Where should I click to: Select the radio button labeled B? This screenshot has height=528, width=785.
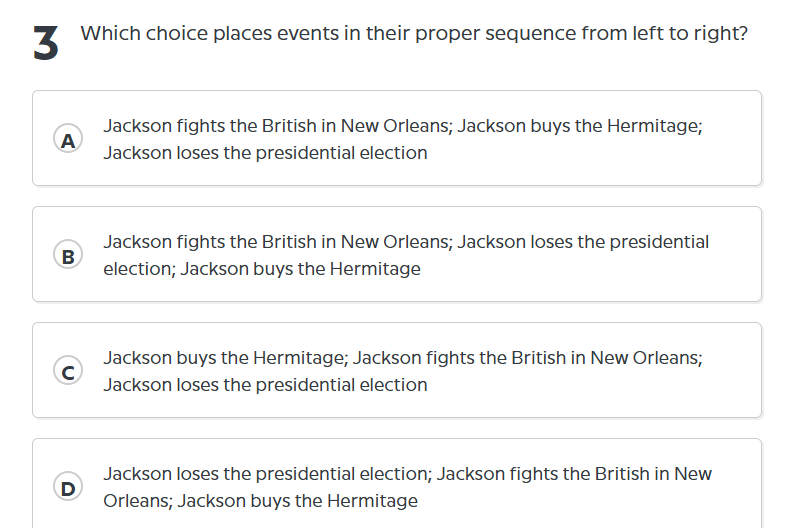(68, 256)
